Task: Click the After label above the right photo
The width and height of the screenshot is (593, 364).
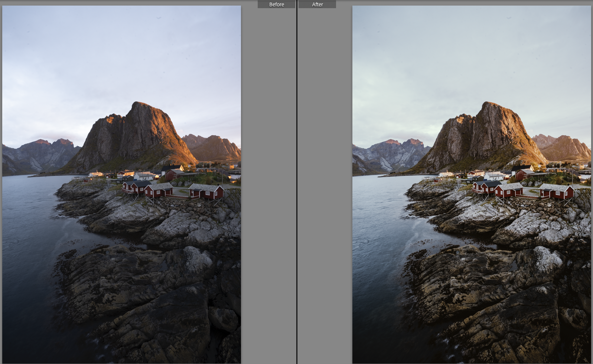Action: tap(317, 4)
